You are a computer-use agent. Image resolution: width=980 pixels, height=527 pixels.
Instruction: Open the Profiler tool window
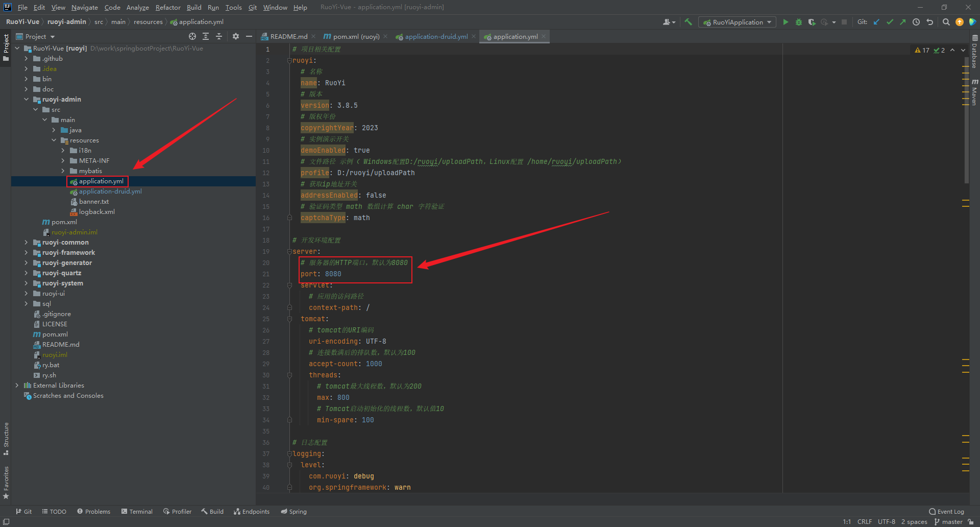point(177,511)
